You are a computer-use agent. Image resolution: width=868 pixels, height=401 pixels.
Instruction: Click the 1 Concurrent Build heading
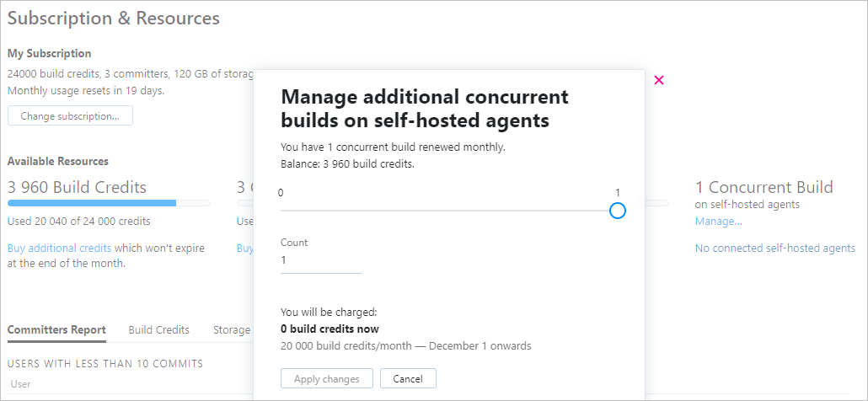[x=764, y=187]
